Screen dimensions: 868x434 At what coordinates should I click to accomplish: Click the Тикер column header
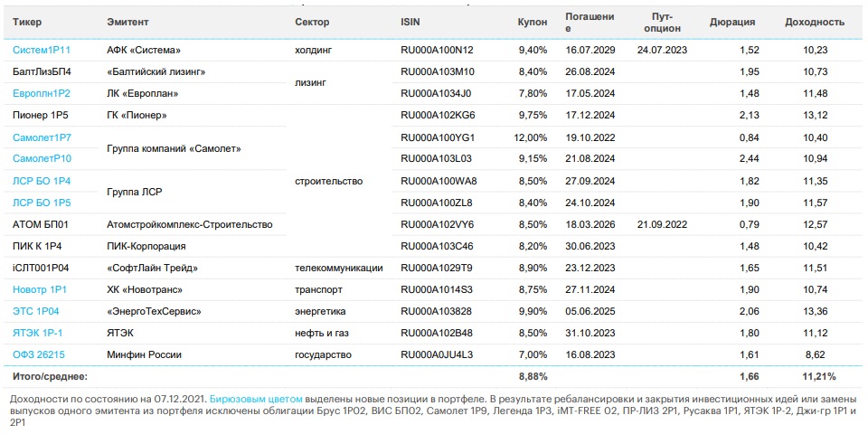point(27,22)
